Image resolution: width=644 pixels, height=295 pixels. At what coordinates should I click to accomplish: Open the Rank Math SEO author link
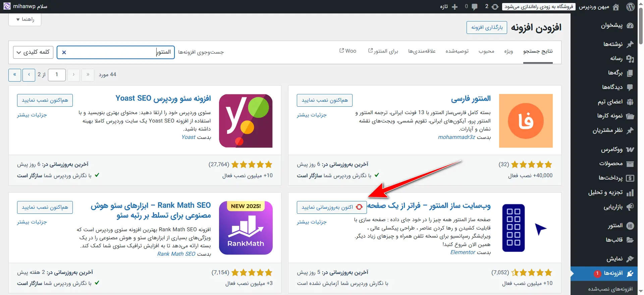(x=176, y=254)
